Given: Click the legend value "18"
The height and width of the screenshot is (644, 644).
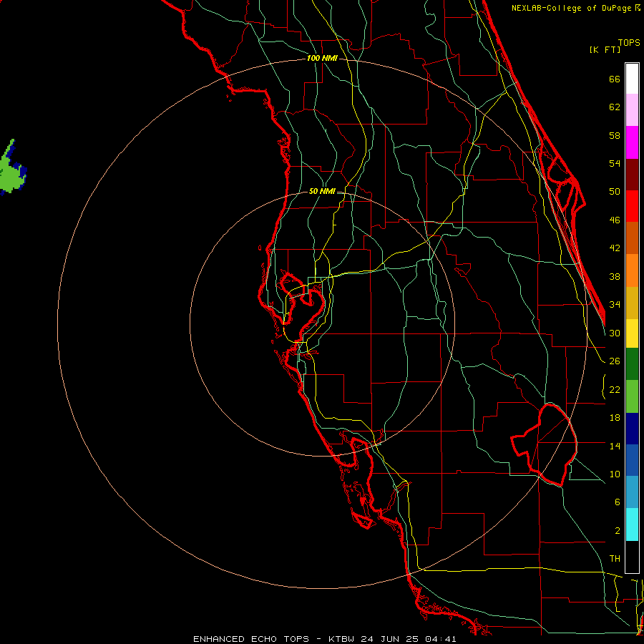Looking at the screenshot, I should point(615,418).
